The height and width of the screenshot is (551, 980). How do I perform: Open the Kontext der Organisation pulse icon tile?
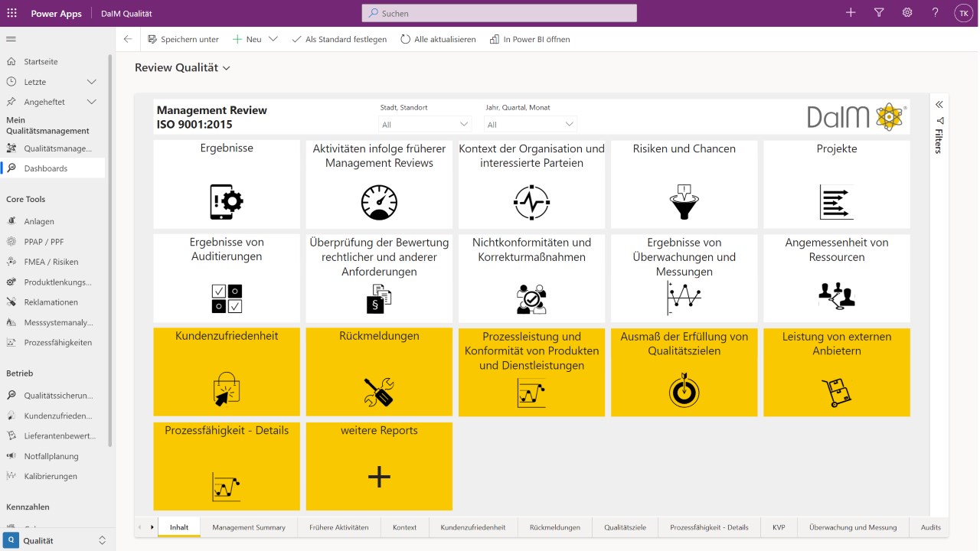click(x=531, y=202)
